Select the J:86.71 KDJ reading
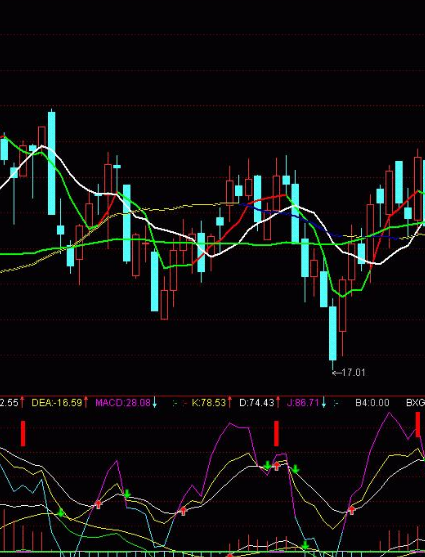425x557 pixels. 303,403
